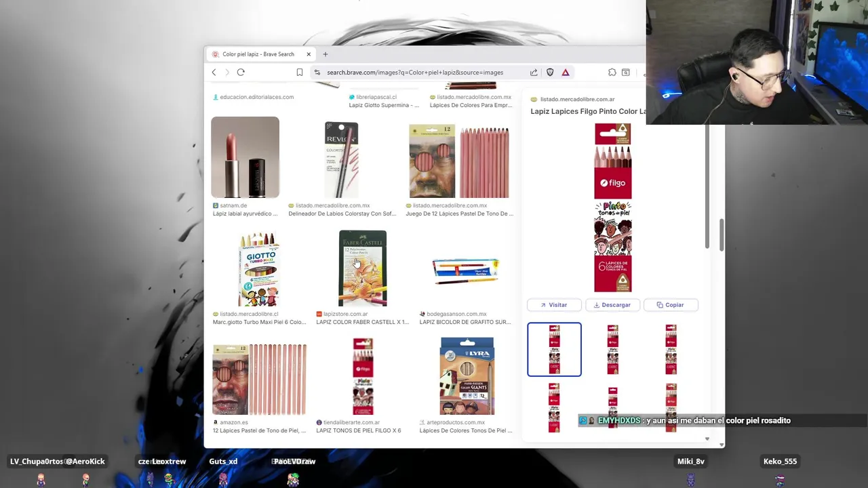The width and height of the screenshot is (868, 488).
Task: Open site settings icon in address bar
Action: click(317, 73)
